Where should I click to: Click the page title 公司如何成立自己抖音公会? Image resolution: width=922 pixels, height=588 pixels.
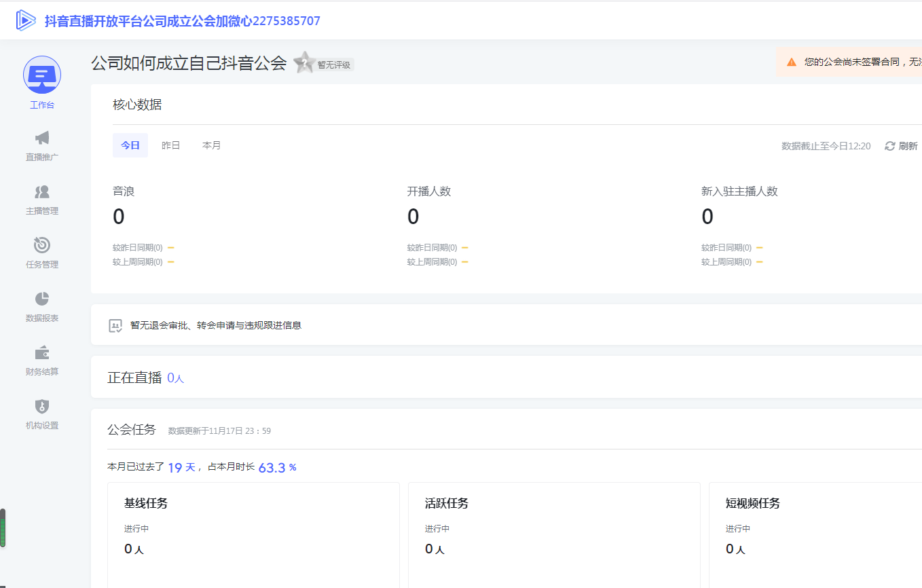click(x=189, y=63)
